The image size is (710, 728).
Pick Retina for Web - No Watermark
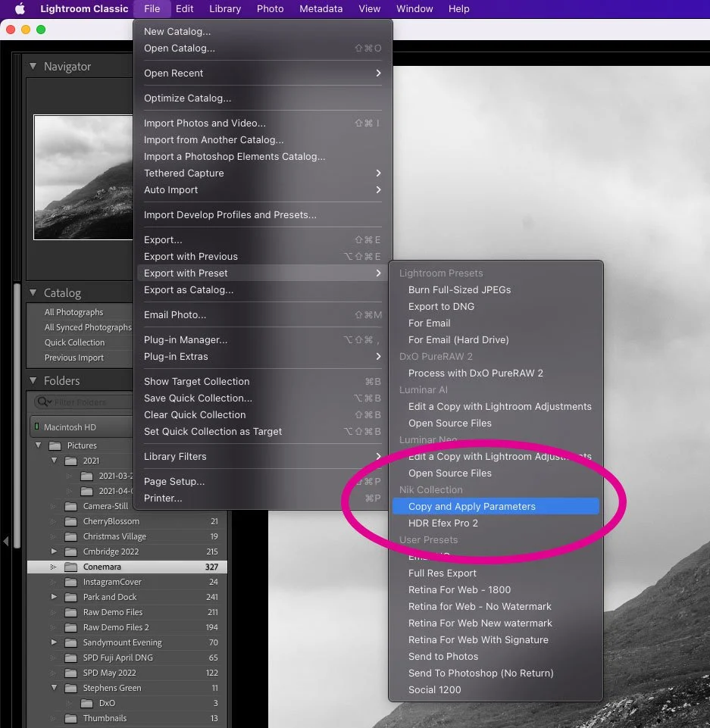click(496, 608)
